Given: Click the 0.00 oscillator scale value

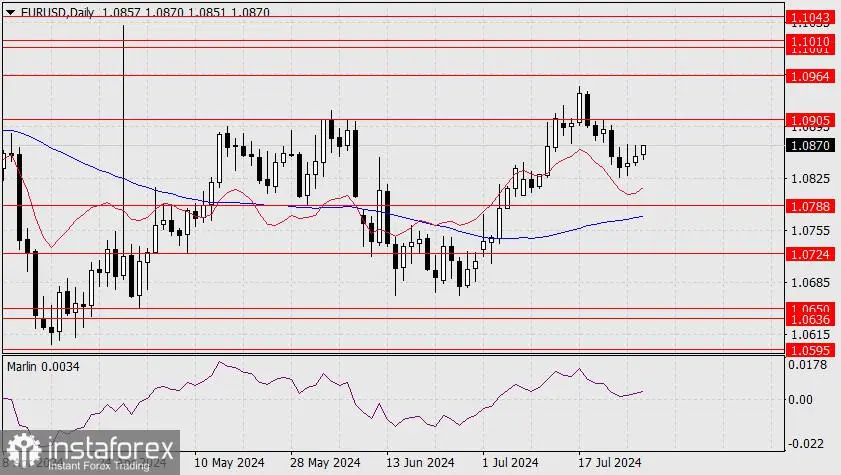Looking at the screenshot, I should (800, 399).
